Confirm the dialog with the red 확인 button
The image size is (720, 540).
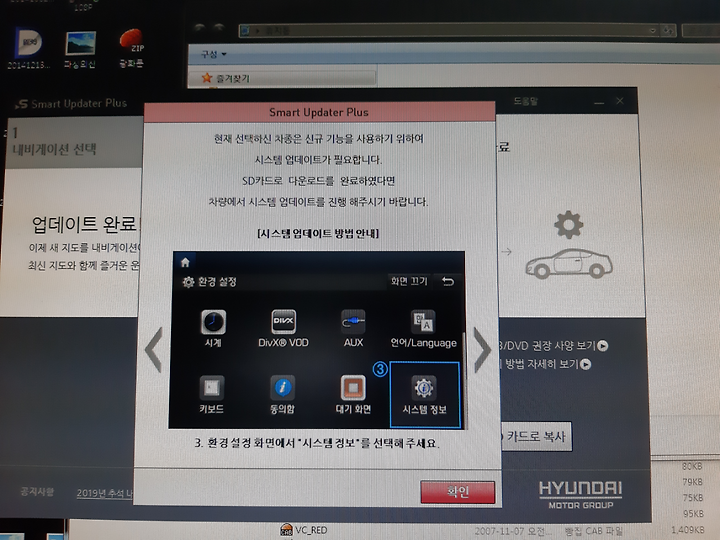coord(457,492)
